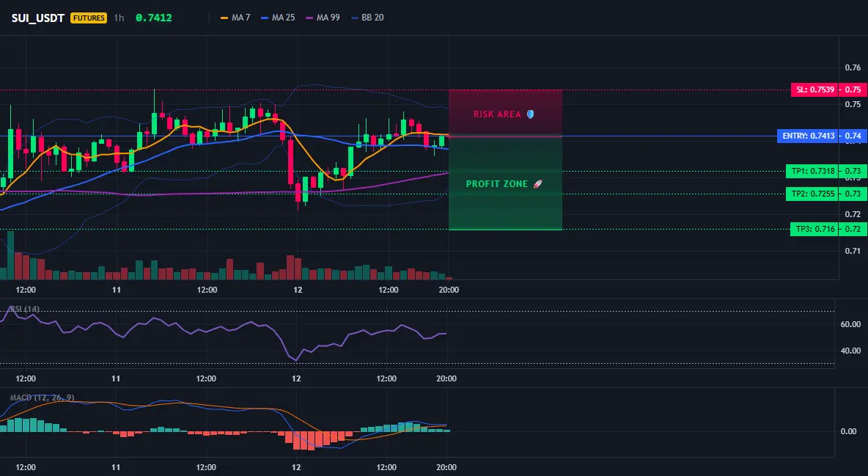Click the SUI_USDT symbol name
868x476 pixels.
coord(38,18)
